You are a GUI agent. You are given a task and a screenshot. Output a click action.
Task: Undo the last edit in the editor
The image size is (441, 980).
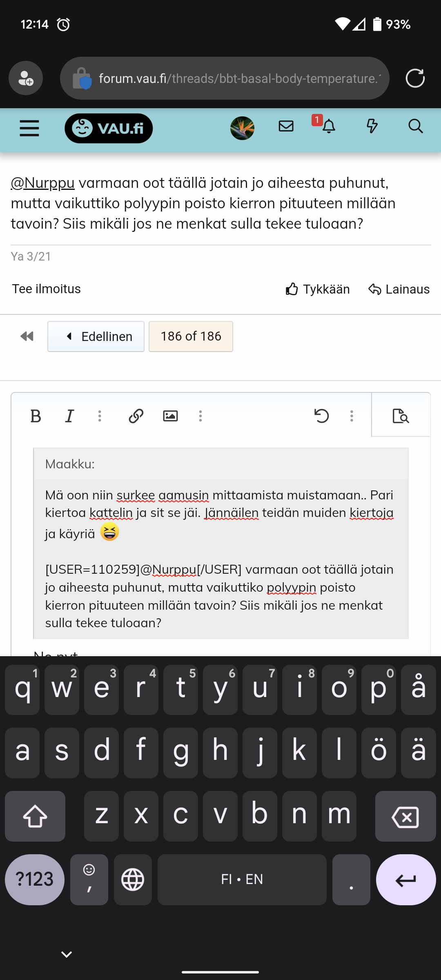322,416
